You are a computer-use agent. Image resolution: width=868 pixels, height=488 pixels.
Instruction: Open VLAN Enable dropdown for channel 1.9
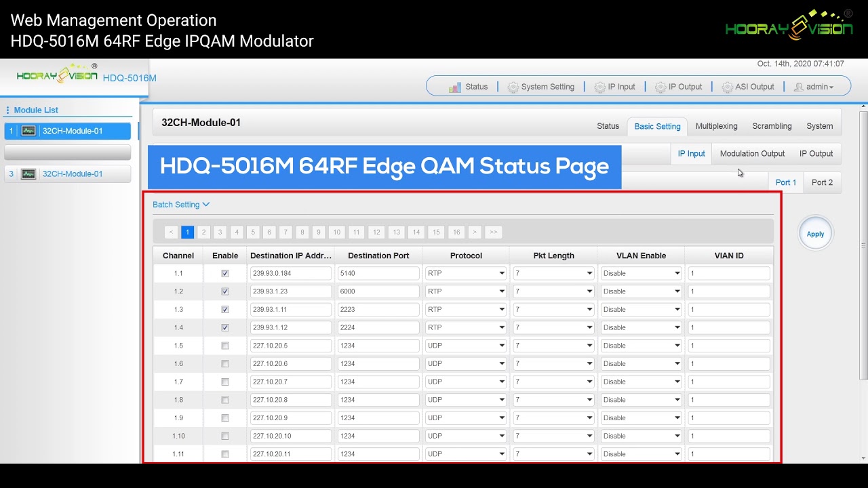click(641, 418)
